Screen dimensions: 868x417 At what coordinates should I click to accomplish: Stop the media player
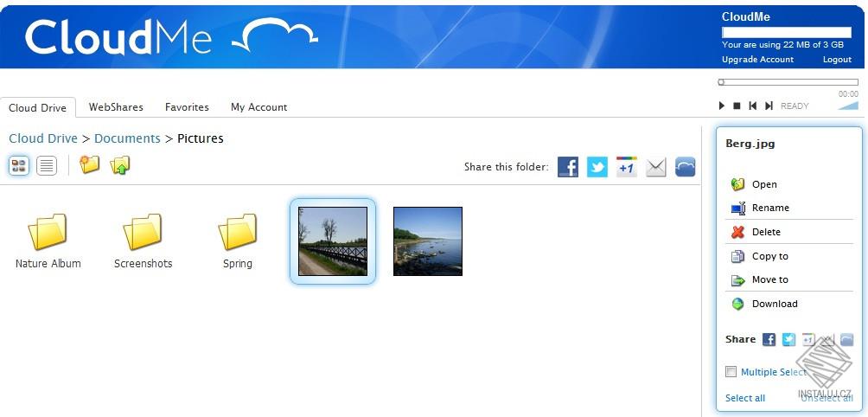(x=737, y=106)
